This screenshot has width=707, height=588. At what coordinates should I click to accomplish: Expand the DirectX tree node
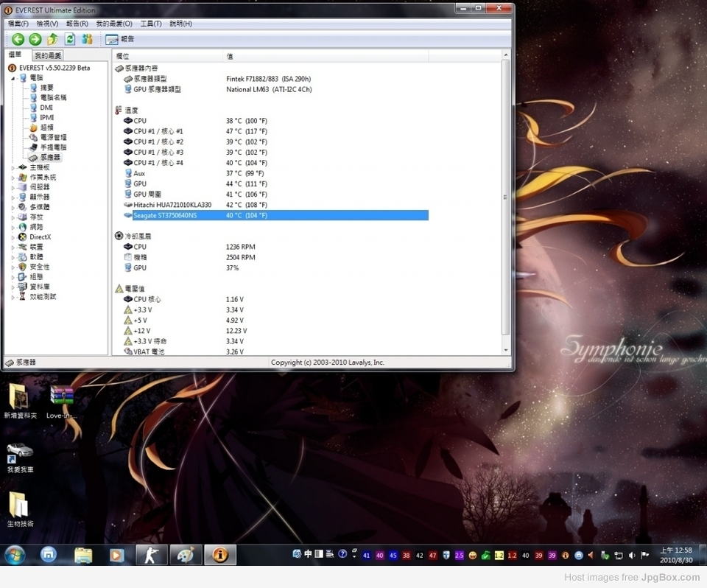[13, 237]
